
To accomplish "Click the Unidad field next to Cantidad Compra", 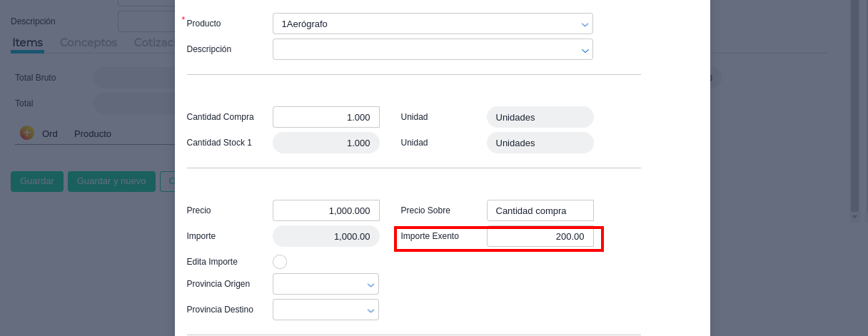I will click(x=540, y=117).
